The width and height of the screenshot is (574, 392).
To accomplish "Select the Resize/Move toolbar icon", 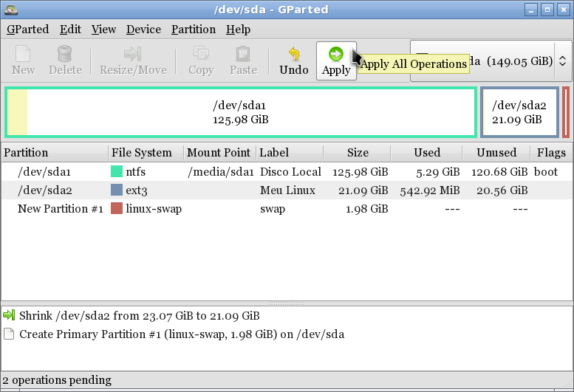I will click(x=132, y=55).
